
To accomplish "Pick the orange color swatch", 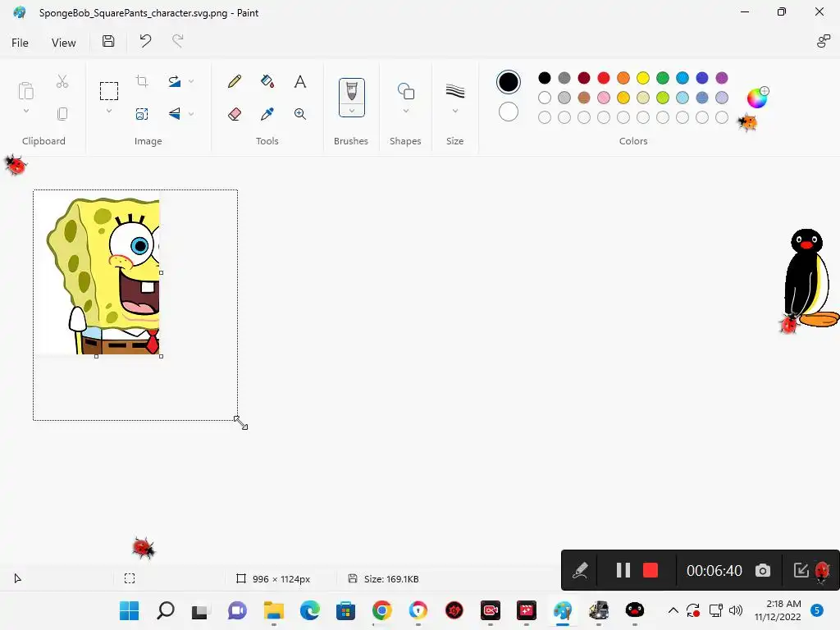I will [623, 78].
